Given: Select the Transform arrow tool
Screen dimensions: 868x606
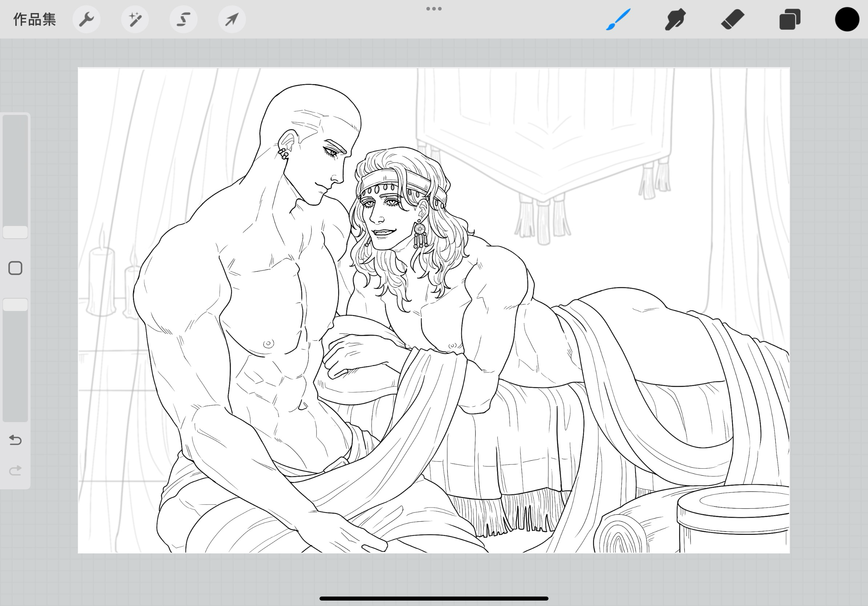Looking at the screenshot, I should coord(232,19).
